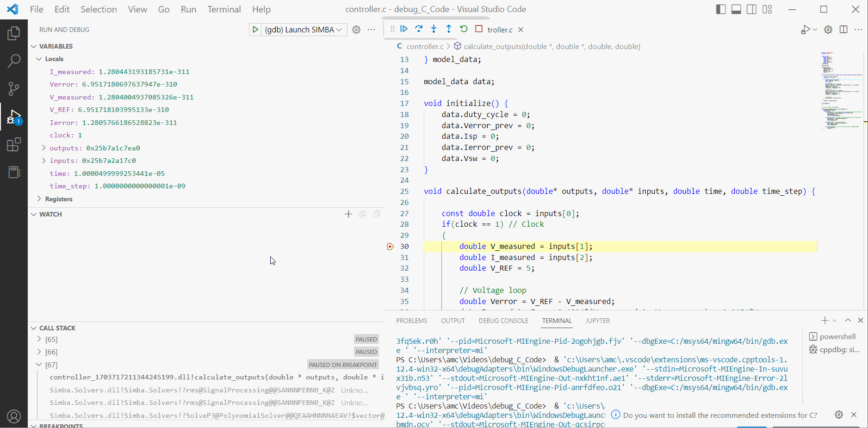Click the Stop debugging square button
The width and height of the screenshot is (868, 428).
(479, 29)
